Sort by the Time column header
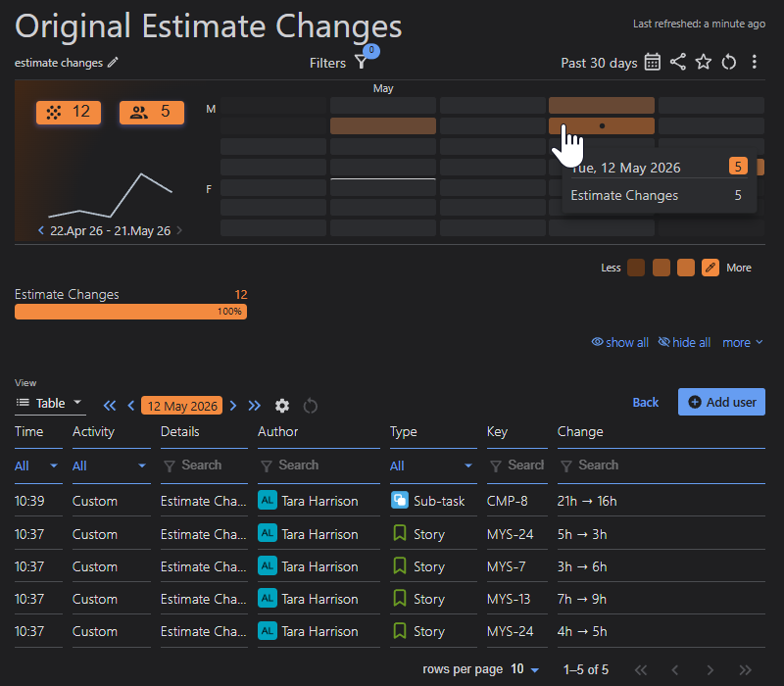784x686 pixels. (29, 431)
